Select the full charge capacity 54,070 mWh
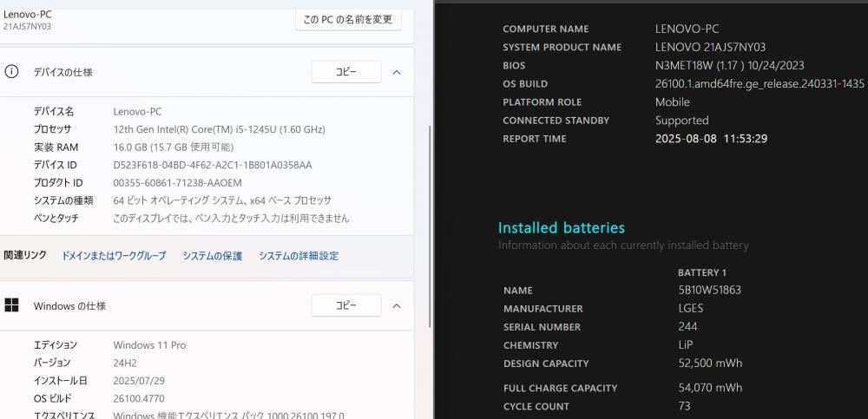The height and width of the screenshot is (419, 868). [710, 388]
